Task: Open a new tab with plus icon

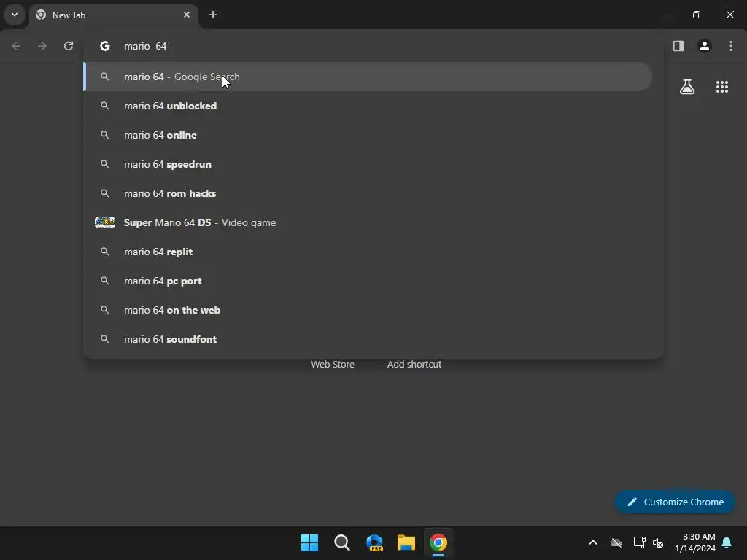Action: 213,15
